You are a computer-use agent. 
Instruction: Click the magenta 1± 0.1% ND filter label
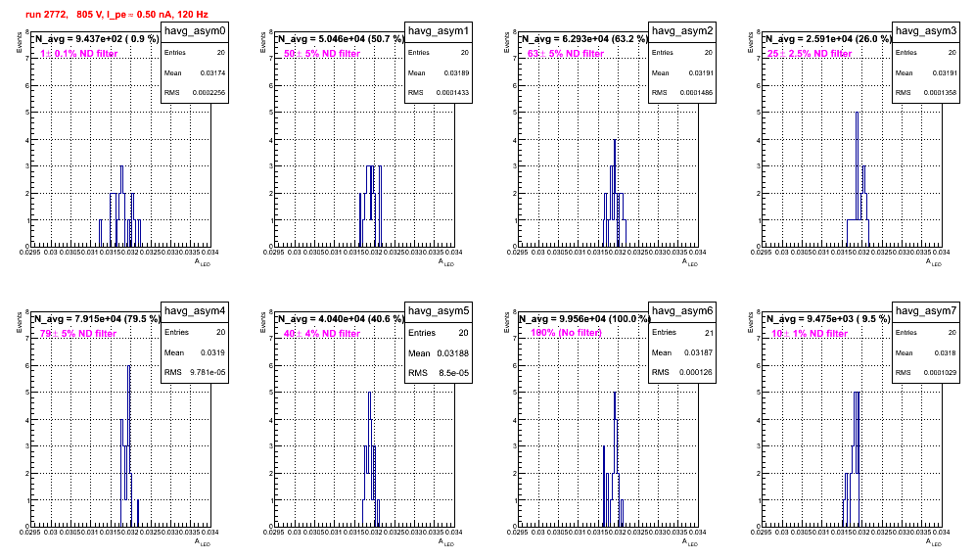78,54
